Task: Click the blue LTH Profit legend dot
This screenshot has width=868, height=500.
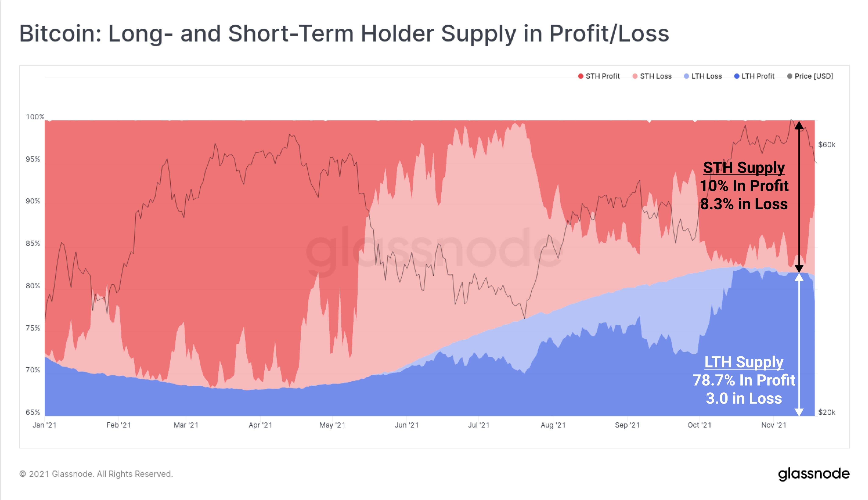Action: pos(736,76)
